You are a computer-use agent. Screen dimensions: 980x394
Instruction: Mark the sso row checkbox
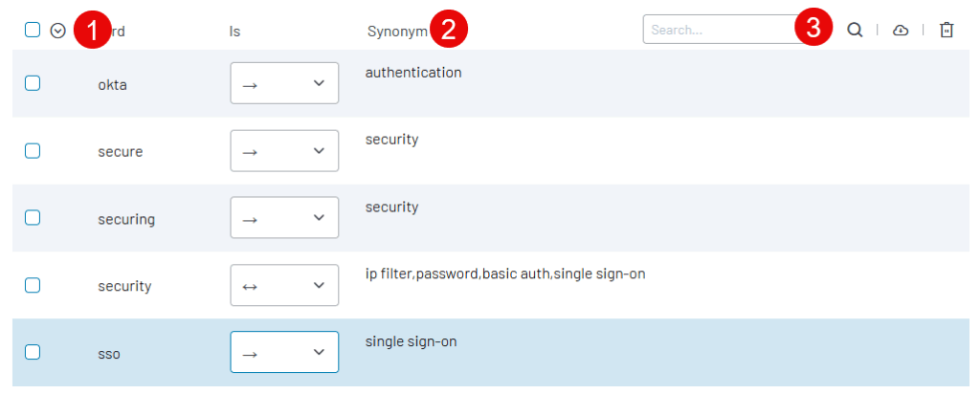(x=33, y=352)
